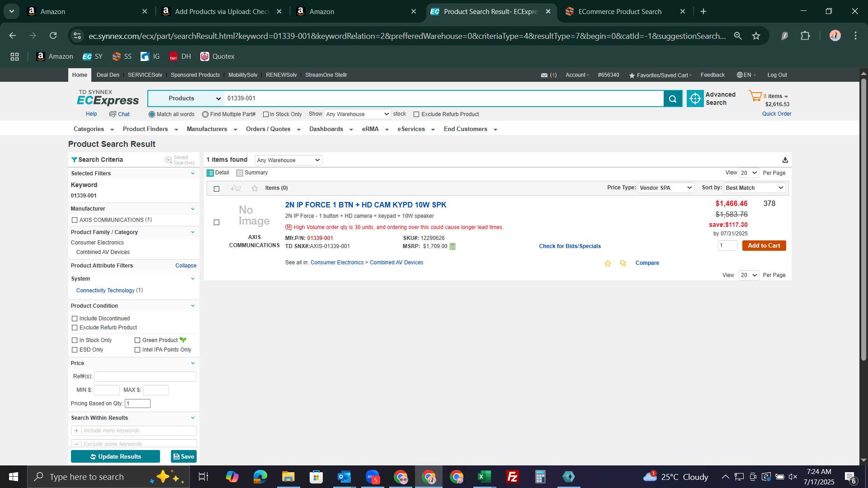This screenshot has width=868, height=488.
Task: Click the quantity field beside Add to Cart
Action: [x=727, y=246]
